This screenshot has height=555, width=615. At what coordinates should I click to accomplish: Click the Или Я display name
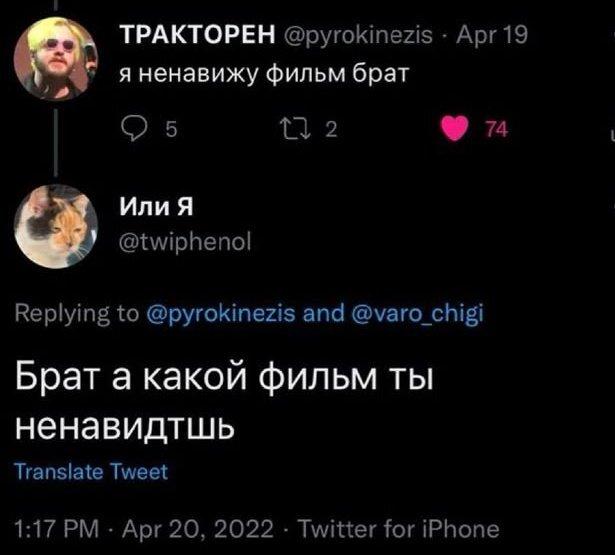point(155,207)
